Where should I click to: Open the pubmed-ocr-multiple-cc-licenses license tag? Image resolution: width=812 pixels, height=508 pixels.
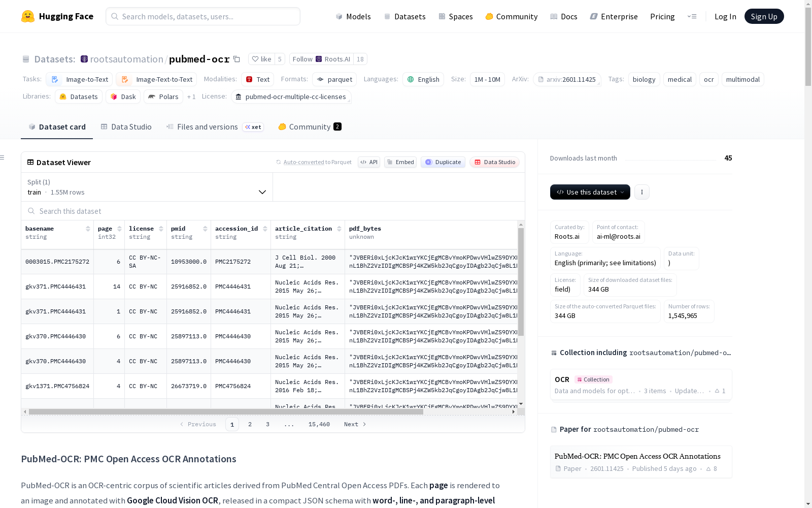[291, 97]
